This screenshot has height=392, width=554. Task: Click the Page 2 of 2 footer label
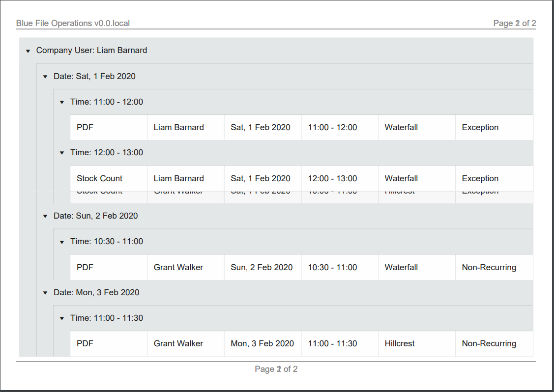pos(276,369)
